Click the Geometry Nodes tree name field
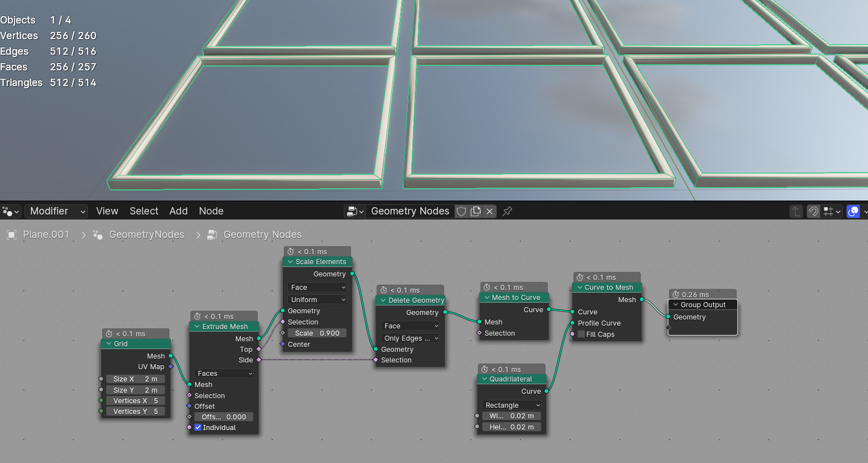The height and width of the screenshot is (463, 868). 410,211
